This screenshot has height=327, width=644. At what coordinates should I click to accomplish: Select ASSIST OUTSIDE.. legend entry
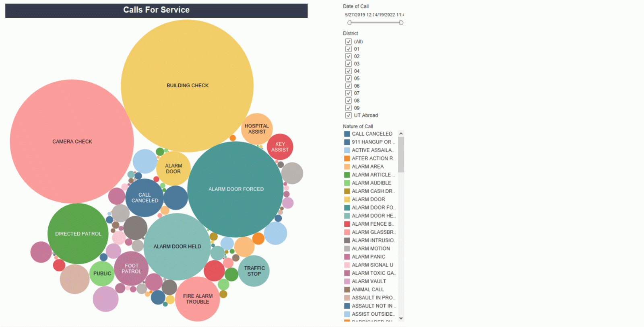[x=370, y=314]
